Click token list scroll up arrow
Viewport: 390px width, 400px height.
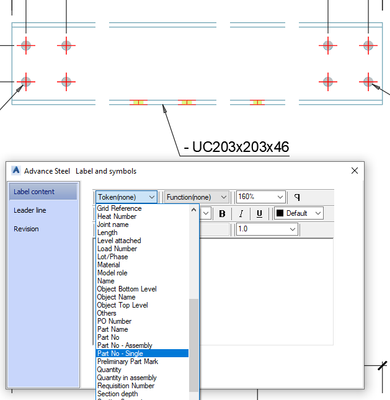pos(194,210)
